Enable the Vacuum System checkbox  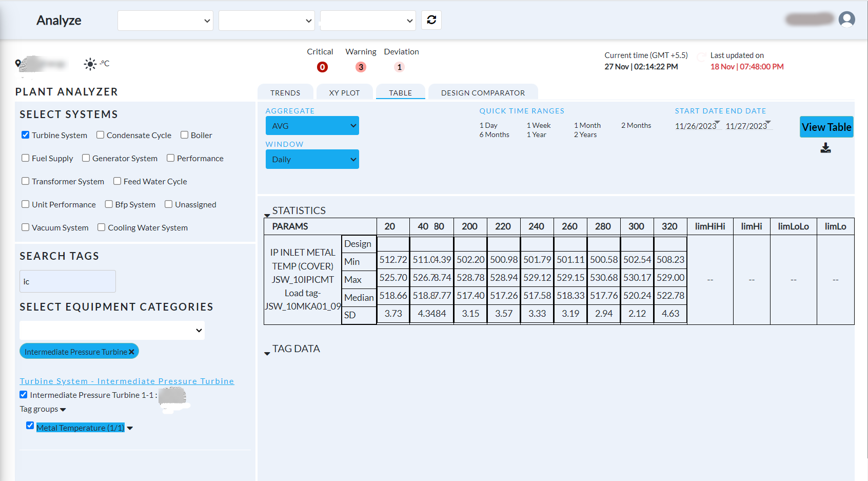(25, 227)
